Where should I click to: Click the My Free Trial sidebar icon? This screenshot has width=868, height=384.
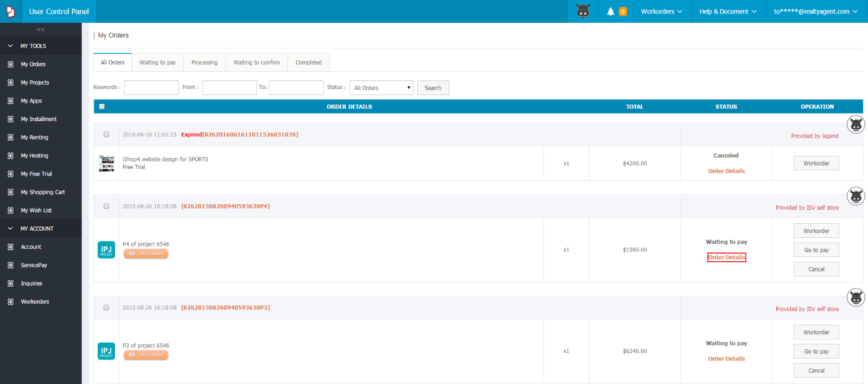click(x=10, y=174)
